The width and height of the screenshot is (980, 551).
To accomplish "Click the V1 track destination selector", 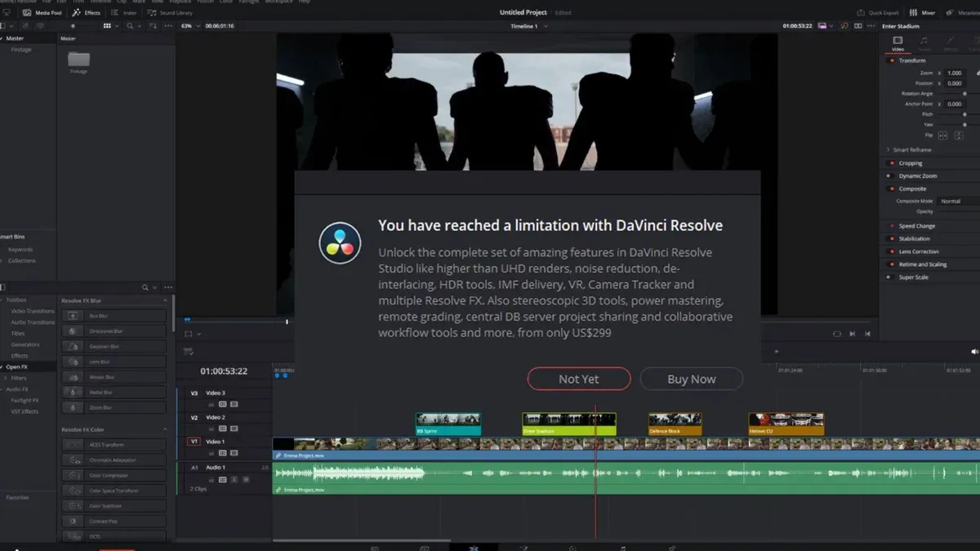I will point(194,442).
